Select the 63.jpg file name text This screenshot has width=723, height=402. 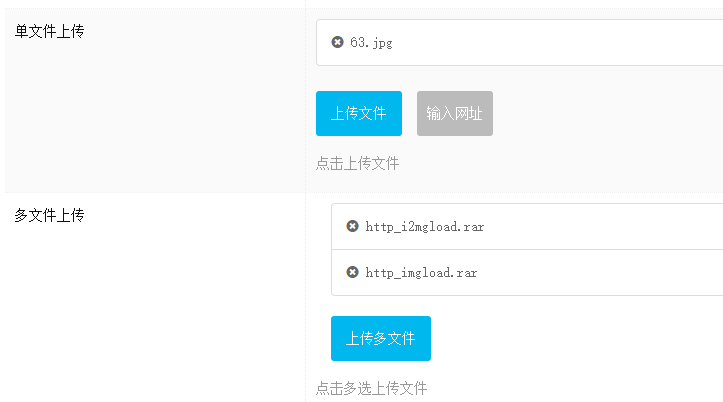[x=371, y=42]
